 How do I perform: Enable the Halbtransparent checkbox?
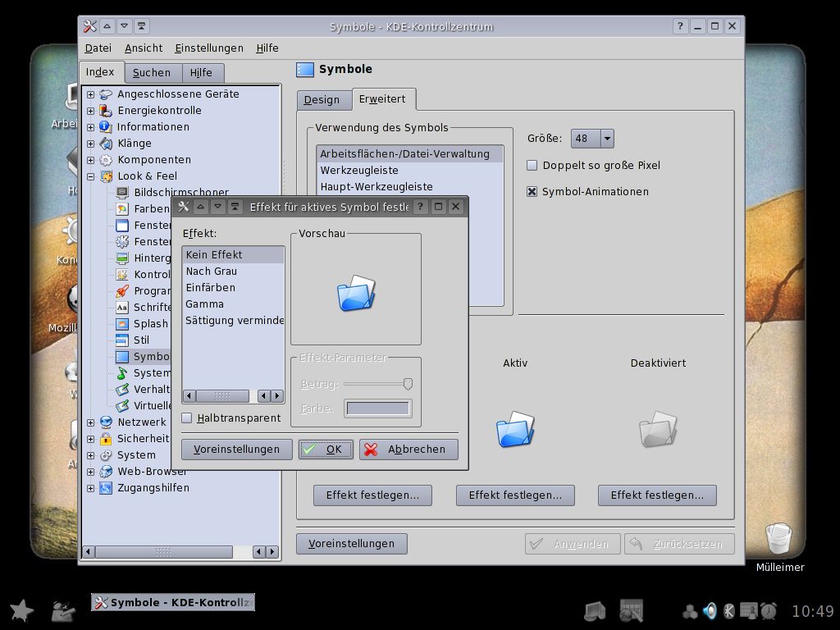coord(187,418)
